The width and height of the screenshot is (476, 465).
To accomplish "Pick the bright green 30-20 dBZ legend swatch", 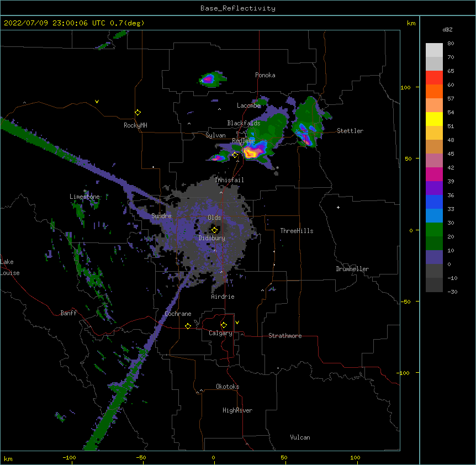I will tap(434, 230).
